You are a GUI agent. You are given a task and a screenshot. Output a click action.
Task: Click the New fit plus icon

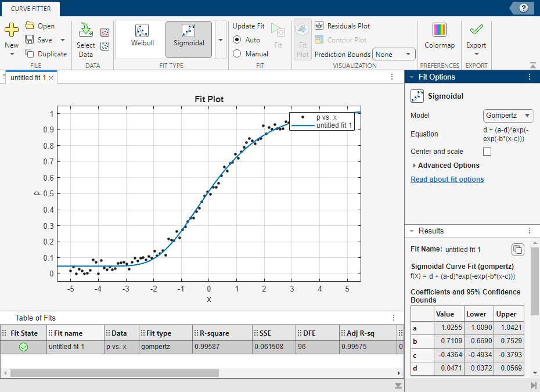(12, 30)
